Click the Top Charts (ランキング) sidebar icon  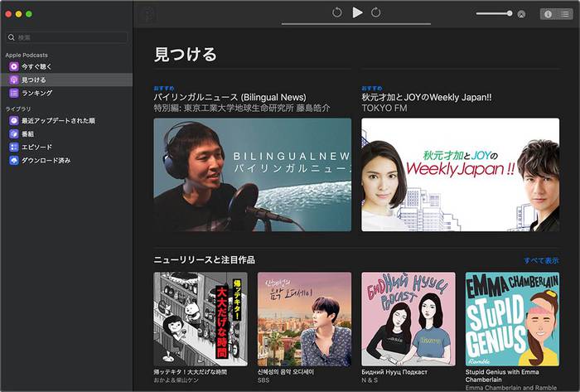click(14, 93)
